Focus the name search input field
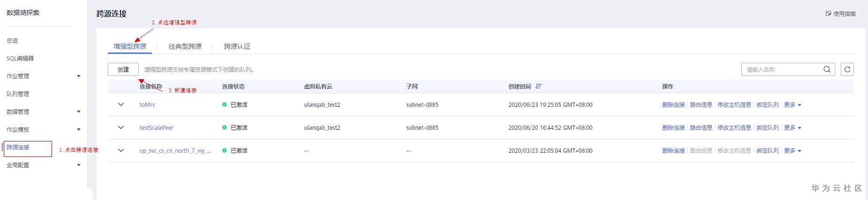868x200 pixels. click(x=783, y=69)
